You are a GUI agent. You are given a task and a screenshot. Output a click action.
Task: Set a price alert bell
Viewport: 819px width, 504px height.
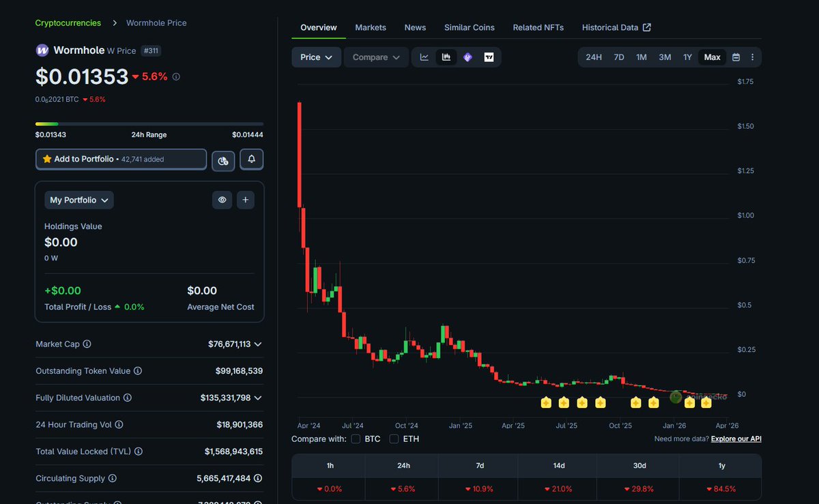pos(252,159)
